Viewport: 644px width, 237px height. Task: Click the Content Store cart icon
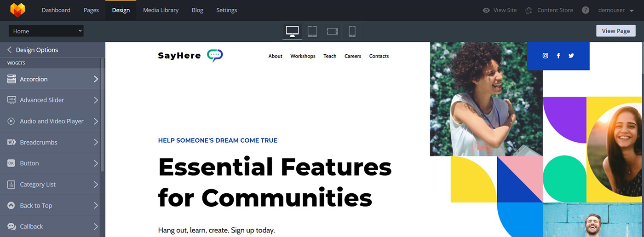click(529, 10)
